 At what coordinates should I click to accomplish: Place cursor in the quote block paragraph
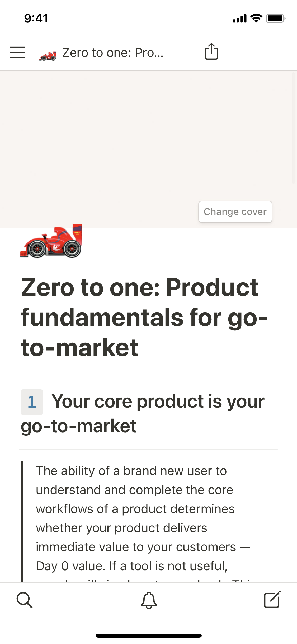(x=135, y=518)
